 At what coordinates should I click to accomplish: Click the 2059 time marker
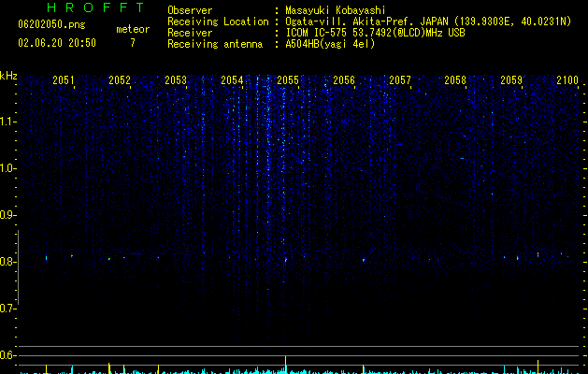tap(511, 80)
